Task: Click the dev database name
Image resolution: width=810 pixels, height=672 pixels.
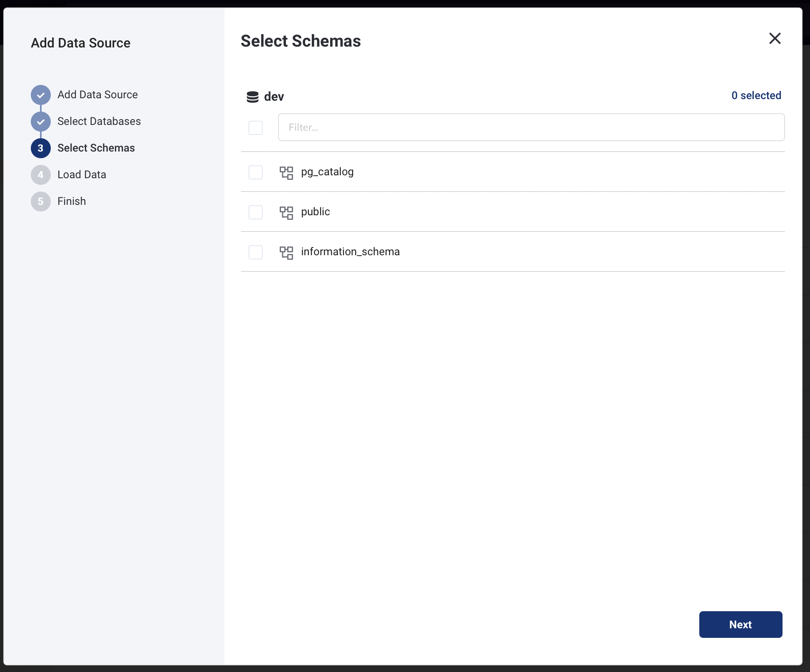Action: coord(274,97)
